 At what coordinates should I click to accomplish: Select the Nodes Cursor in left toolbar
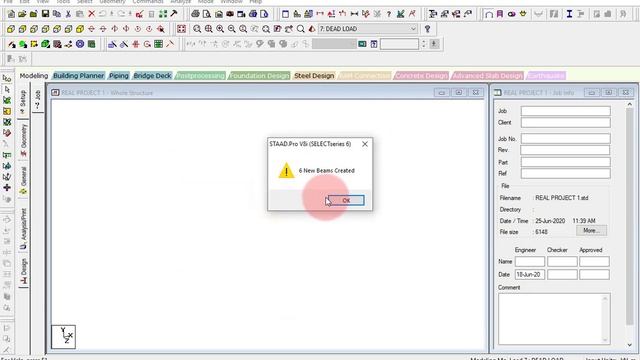coord(7,78)
